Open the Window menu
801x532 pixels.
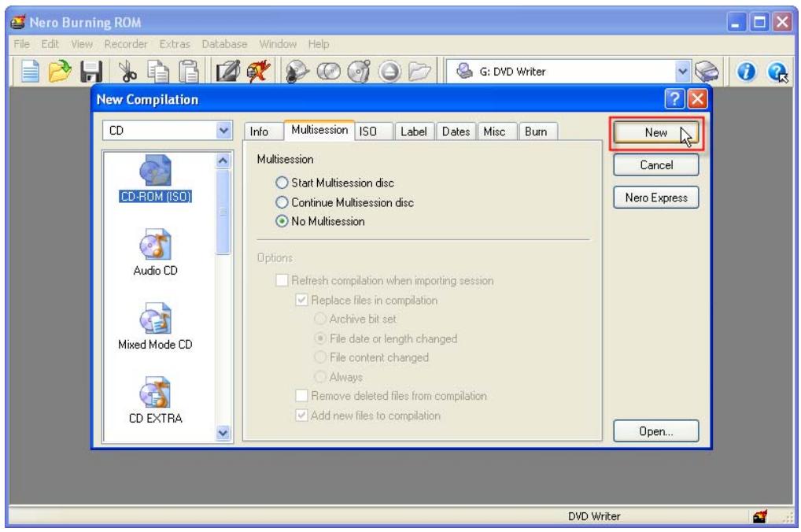[278, 44]
